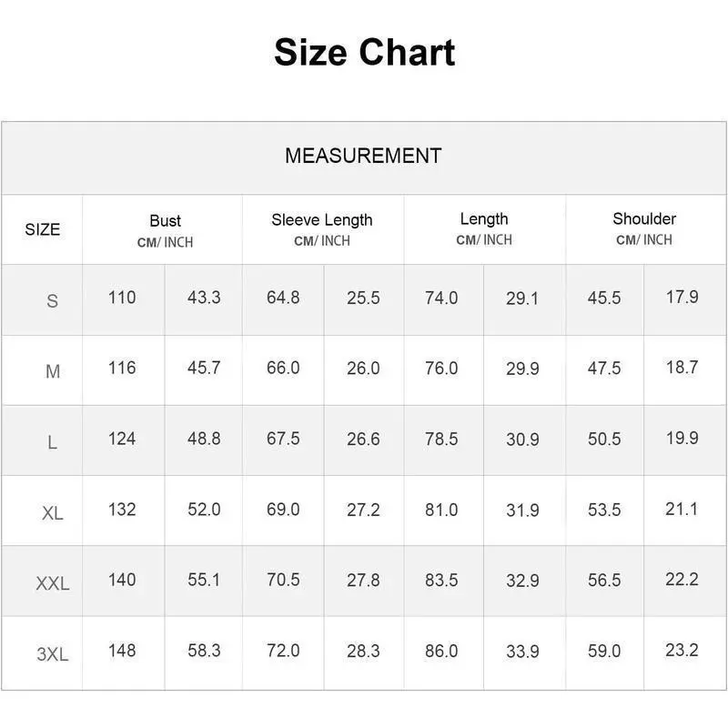The width and height of the screenshot is (728, 728).
Task: Select the S size row label
Action: tap(52, 300)
